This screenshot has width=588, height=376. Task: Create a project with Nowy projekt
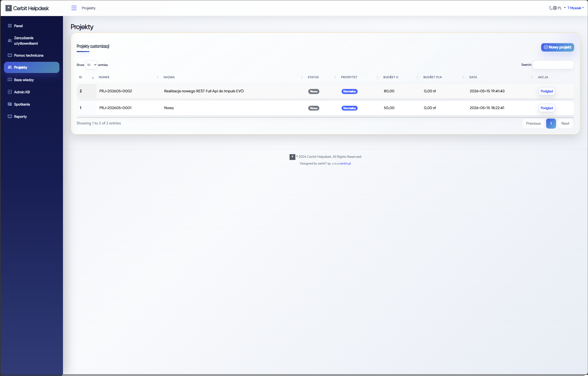pos(558,47)
